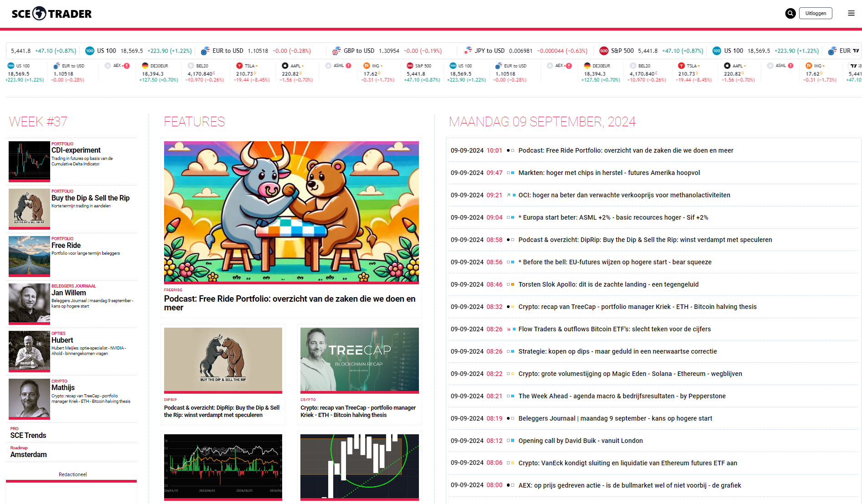Screen dimensions: 862x504
Task: Open the AEX bullmarket grafiek headline
Action: pos(630,486)
